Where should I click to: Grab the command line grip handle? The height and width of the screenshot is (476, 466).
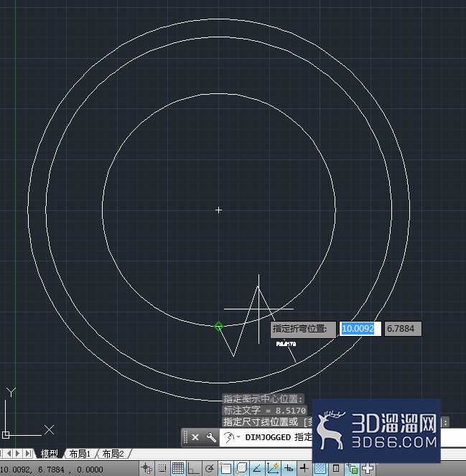click(185, 437)
